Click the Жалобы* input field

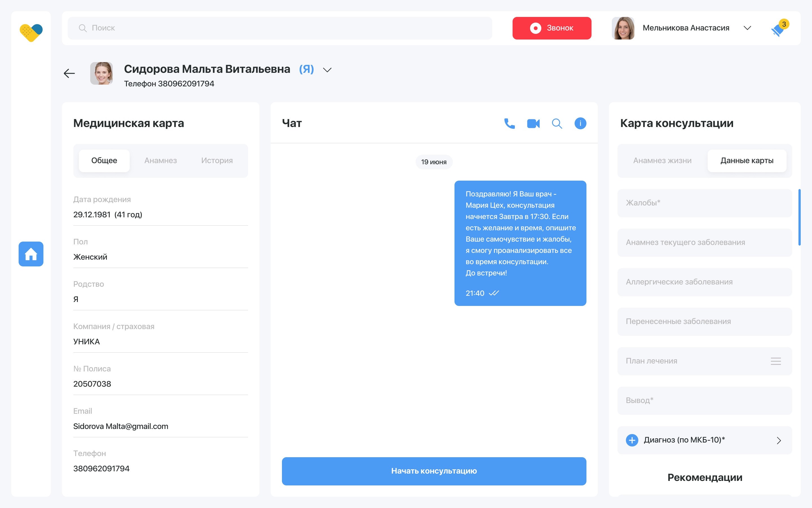[705, 203]
